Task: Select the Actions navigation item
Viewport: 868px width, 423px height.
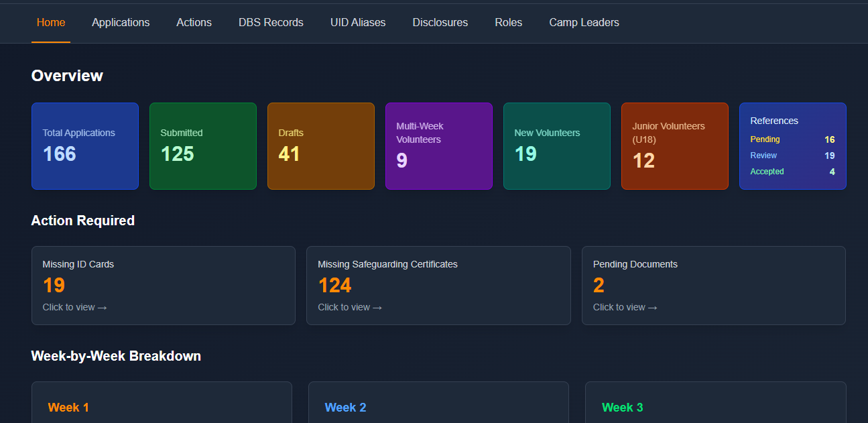Action: (x=194, y=22)
